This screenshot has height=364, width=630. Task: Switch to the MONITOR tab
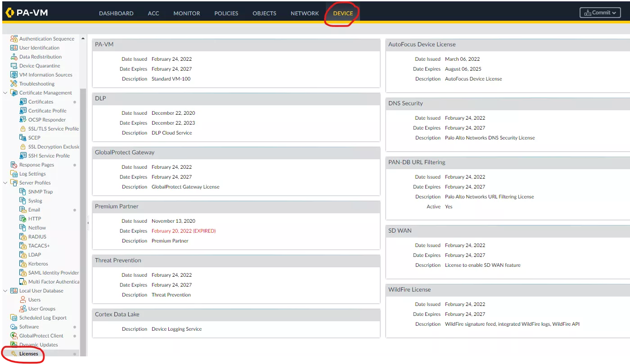click(x=187, y=13)
